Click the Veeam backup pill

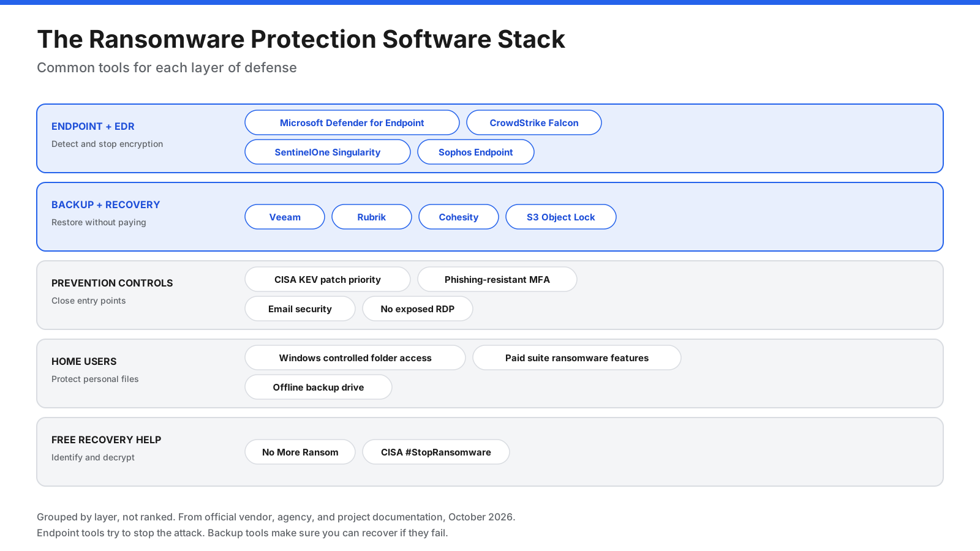click(285, 217)
